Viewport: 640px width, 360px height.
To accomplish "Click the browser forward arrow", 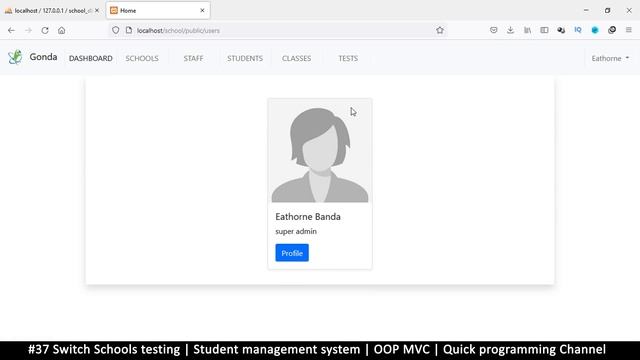I will click(x=28, y=30).
